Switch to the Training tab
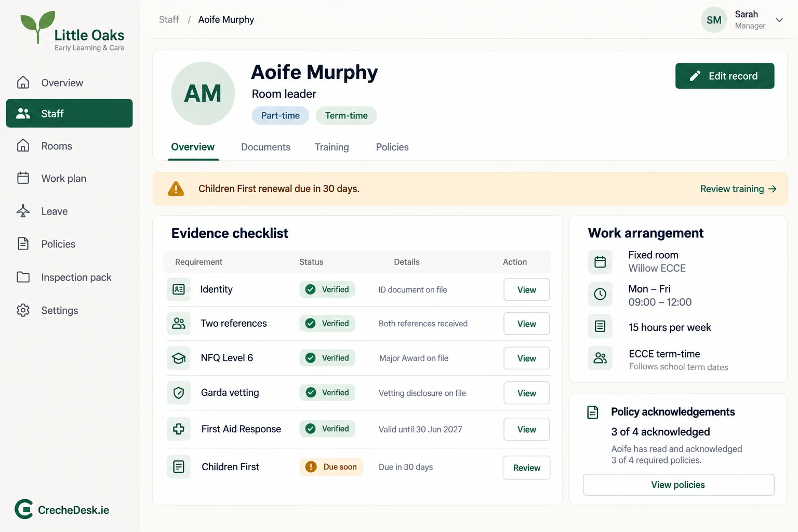798x532 pixels. point(332,147)
